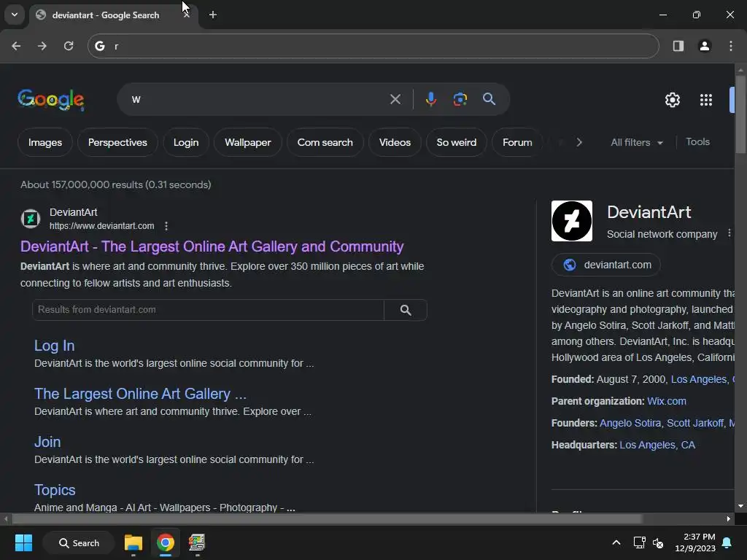Open DeviantArt Largest Online Art Gallery result title
The image size is (747, 560).
point(212,246)
